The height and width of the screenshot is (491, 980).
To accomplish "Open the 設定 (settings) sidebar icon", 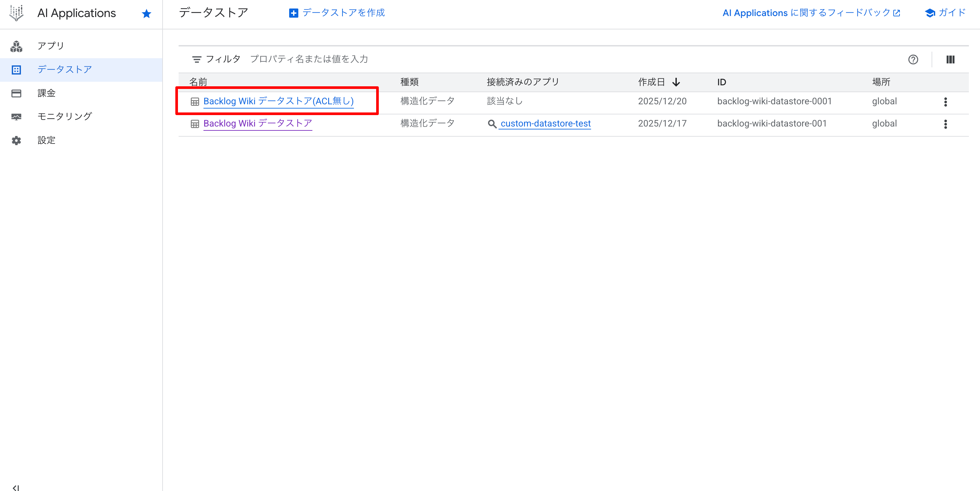I will pyautogui.click(x=16, y=140).
